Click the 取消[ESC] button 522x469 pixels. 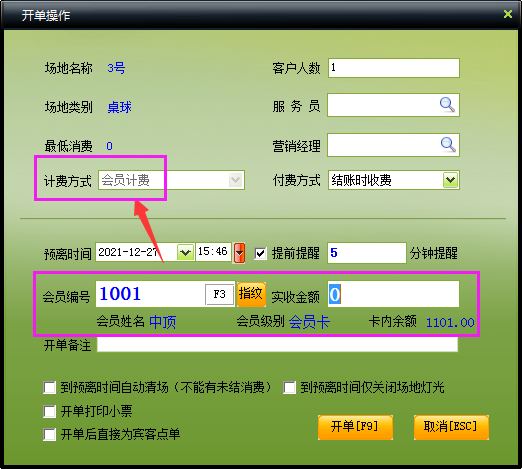click(451, 427)
